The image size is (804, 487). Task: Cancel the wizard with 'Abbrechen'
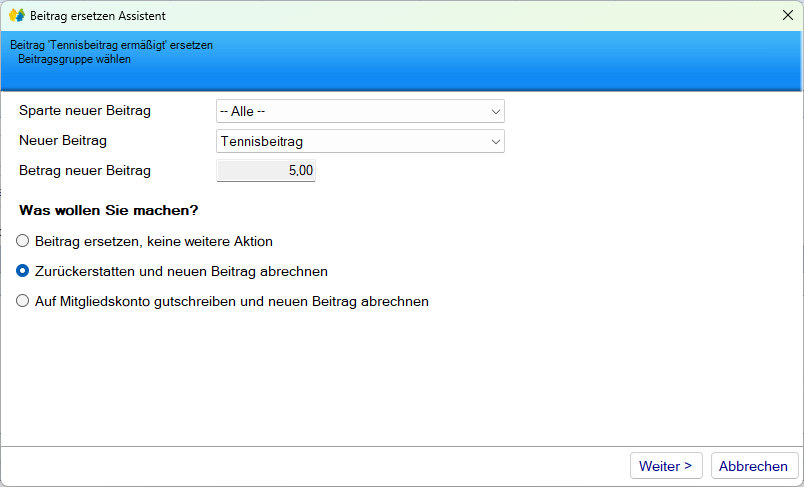click(x=754, y=466)
